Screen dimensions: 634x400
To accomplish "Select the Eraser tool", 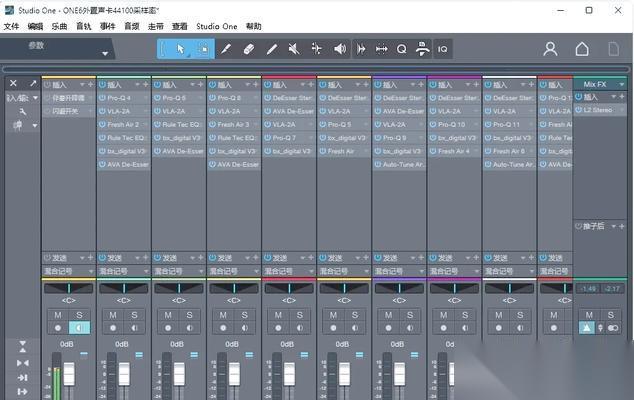I will coord(249,49).
